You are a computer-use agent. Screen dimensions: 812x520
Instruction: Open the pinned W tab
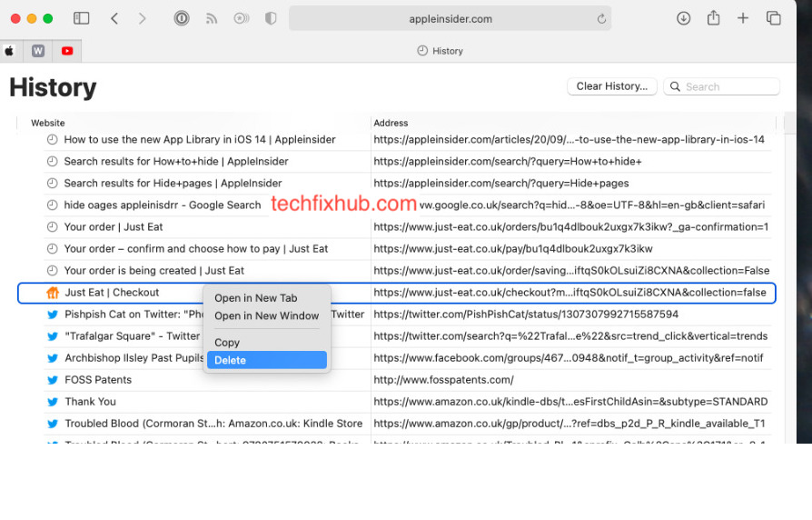[38, 51]
